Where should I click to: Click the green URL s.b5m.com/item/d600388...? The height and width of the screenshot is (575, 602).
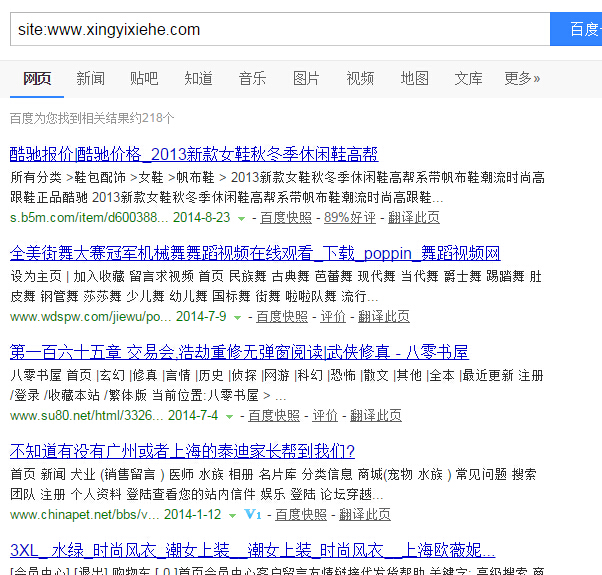89,218
